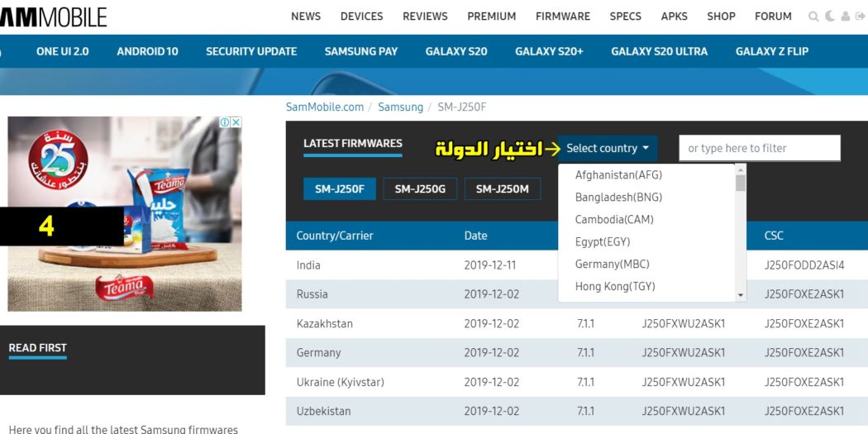Open the GALAXY S20+ topic

pyautogui.click(x=549, y=51)
